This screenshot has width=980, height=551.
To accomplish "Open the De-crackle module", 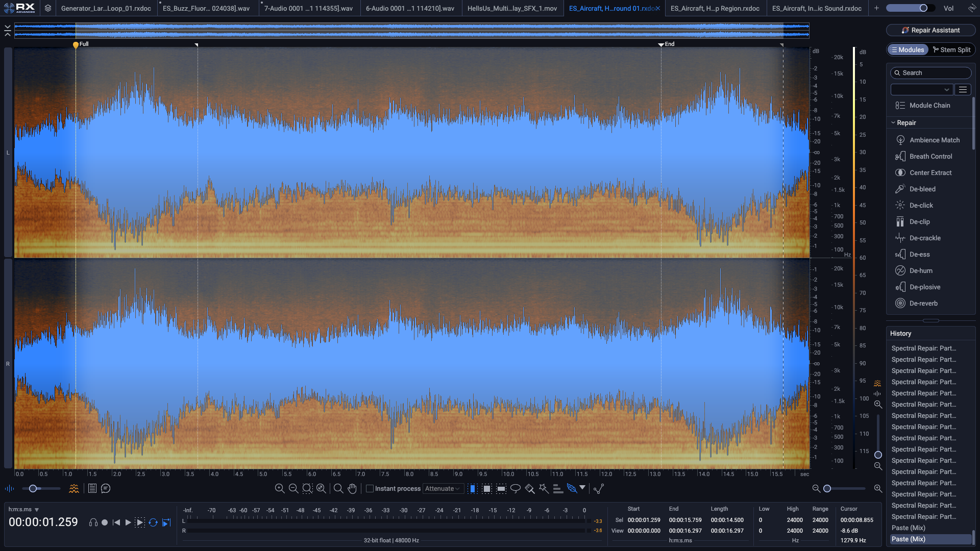I will tap(930, 238).
